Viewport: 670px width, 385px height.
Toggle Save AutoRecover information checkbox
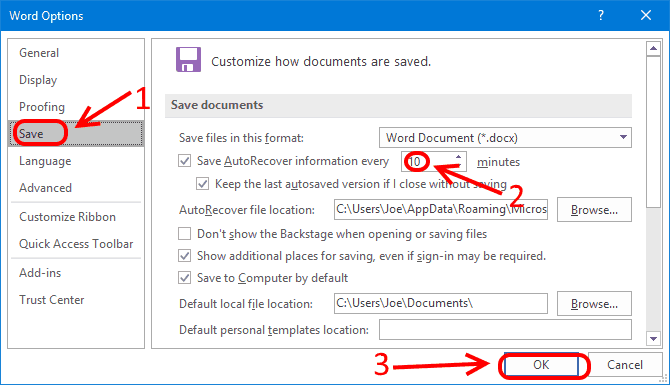(x=184, y=161)
